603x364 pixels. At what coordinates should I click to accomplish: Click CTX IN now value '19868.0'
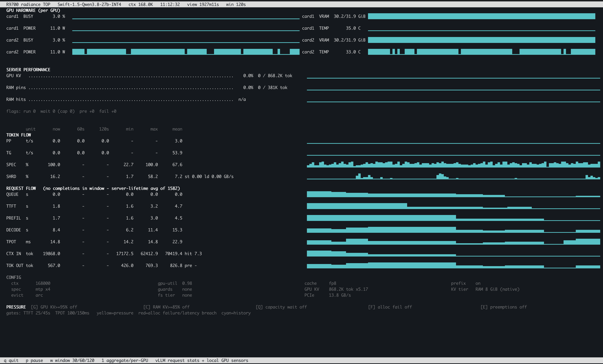[x=51, y=254]
